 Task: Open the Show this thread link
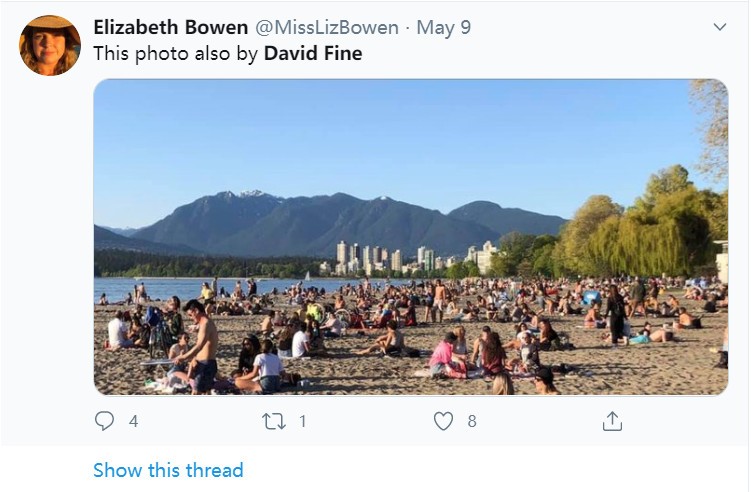168,470
